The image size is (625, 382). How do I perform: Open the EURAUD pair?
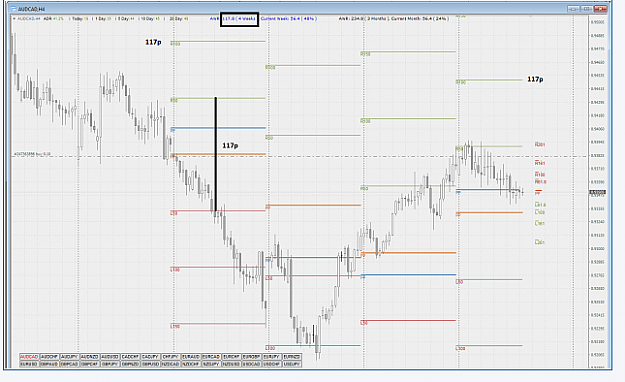(x=191, y=356)
